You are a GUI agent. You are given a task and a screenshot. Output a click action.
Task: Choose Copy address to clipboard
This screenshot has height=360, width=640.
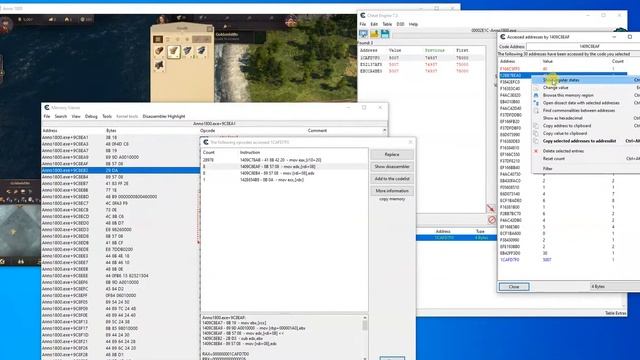pyautogui.click(x=567, y=126)
